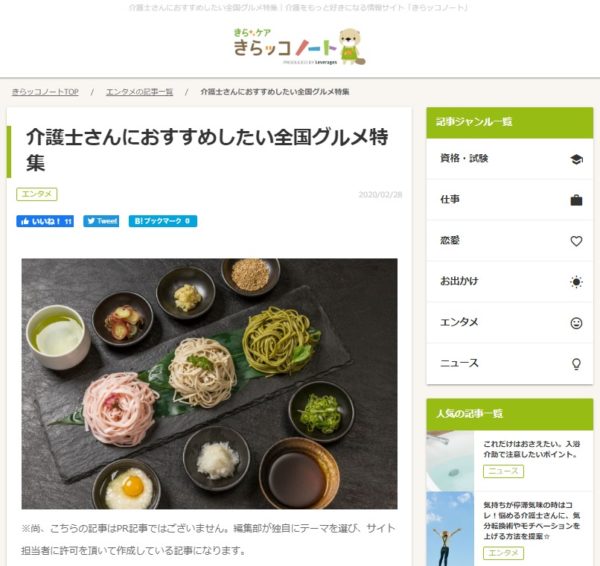The image size is (600, 566).
Task: Click the briefcase icon next to 仕事
Action: pyautogui.click(x=576, y=200)
